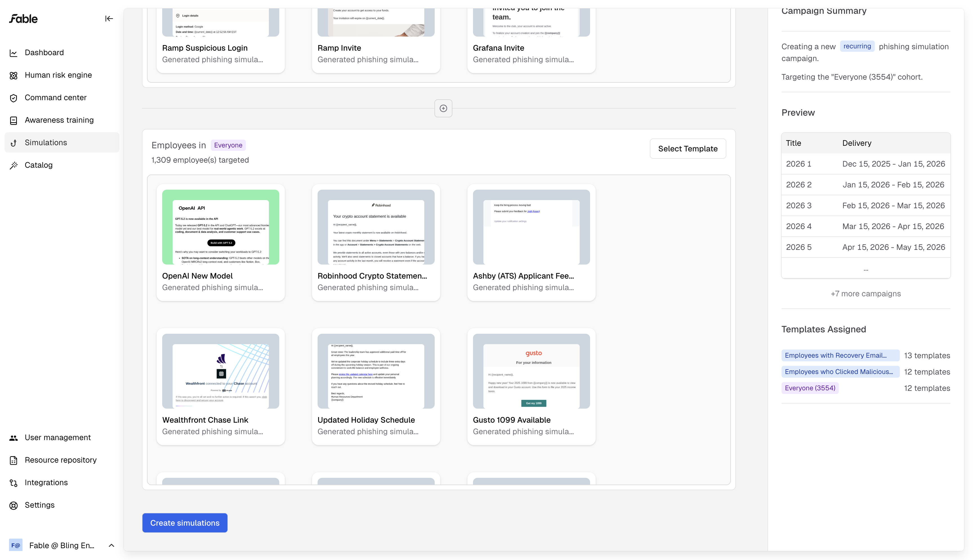The height and width of the screenshot is (560, 973).
Task: Click Employees with Recovery Email tag
Action: pos(840,355)
